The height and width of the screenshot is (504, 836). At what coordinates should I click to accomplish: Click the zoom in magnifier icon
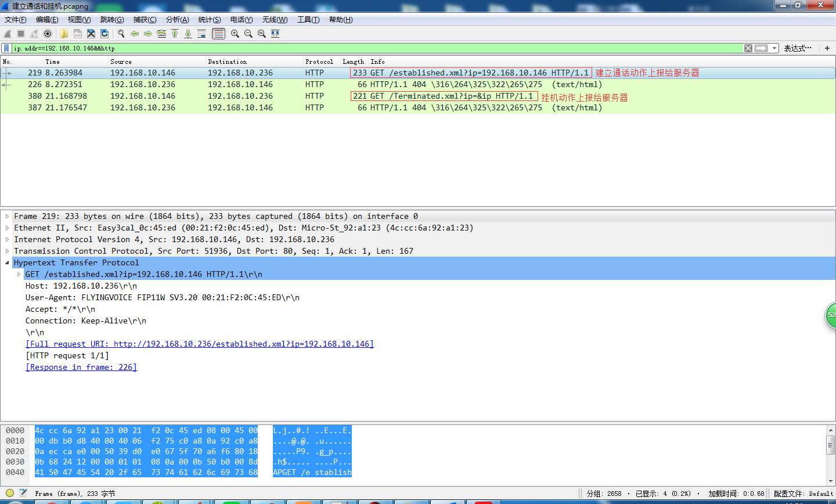click(235, 34)
